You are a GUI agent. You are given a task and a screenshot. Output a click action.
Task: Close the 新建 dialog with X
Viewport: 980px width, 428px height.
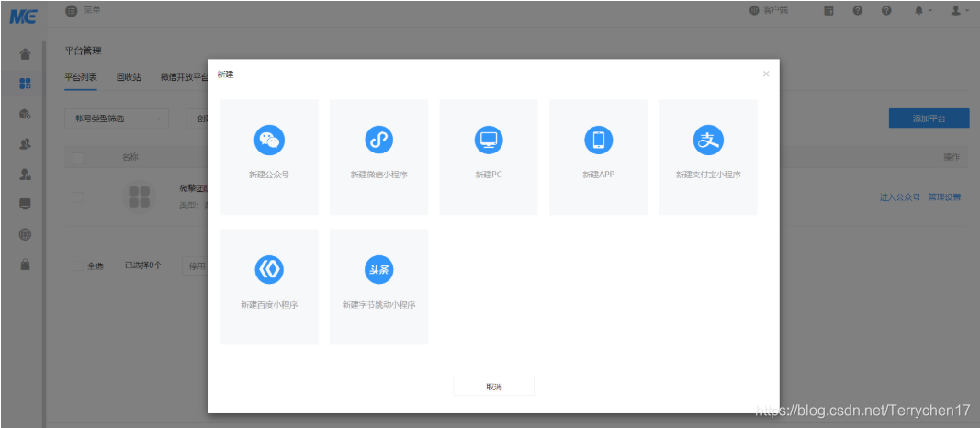click(x=766, y=73)
